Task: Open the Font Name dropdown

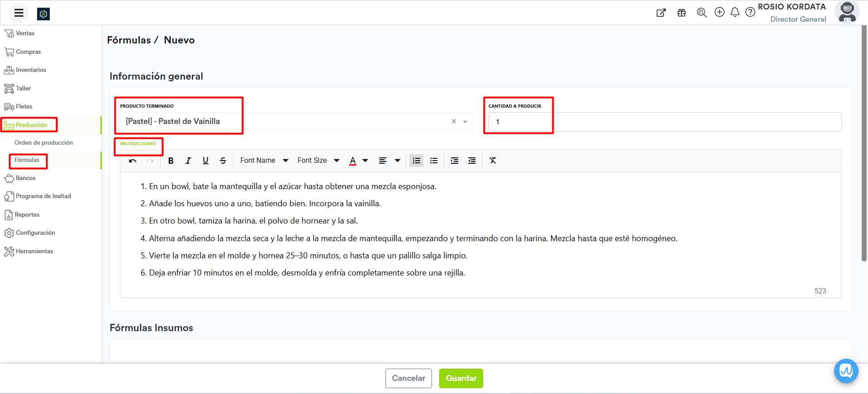Action: 264,161
